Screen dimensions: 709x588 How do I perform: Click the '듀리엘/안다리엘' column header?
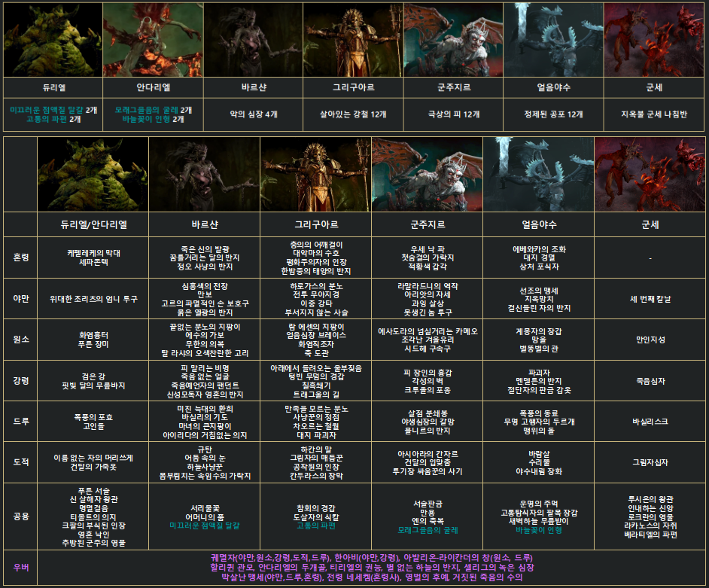[x=93, y=224]
